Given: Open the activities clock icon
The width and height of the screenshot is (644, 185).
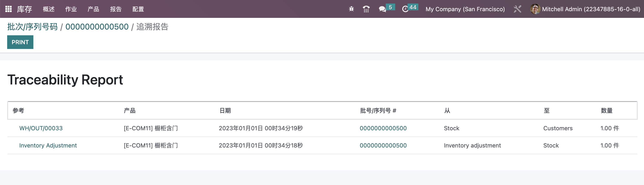Looking at the screenshot, I should (x=405, y=9).
